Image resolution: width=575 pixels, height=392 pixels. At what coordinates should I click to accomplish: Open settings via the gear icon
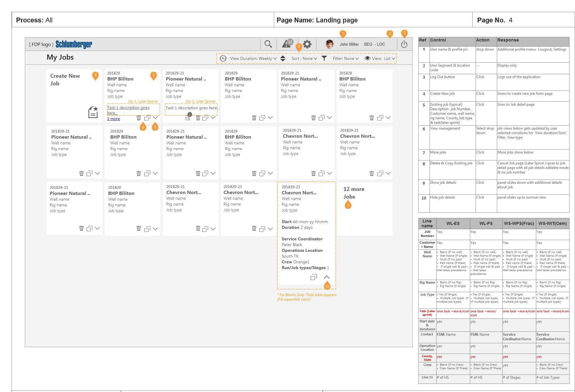pos(307,44)
